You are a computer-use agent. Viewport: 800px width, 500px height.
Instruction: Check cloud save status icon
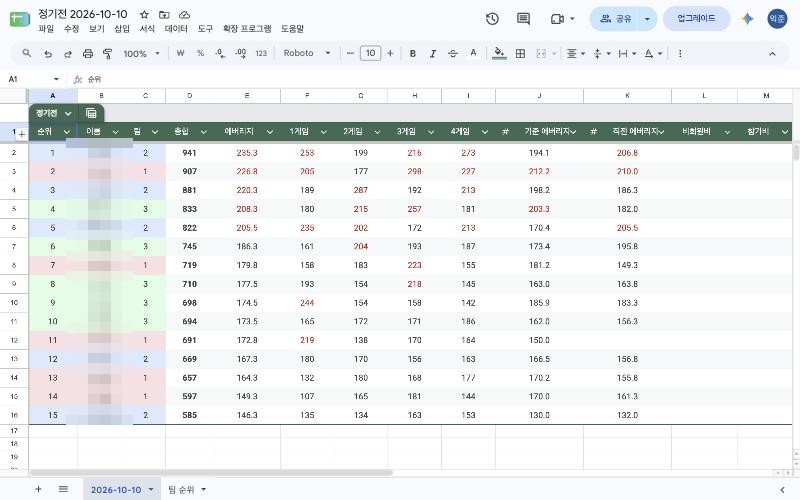click(184, 15)
